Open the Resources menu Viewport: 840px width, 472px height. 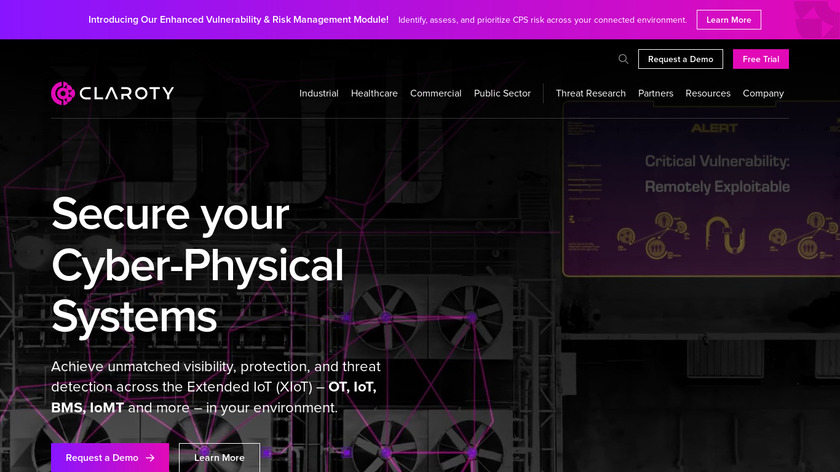[708, 93]
